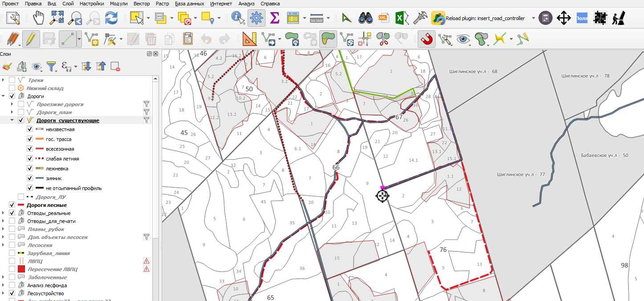Open the green Excel export icon
This screenshot has height=301, width=644.
[400, 18]
